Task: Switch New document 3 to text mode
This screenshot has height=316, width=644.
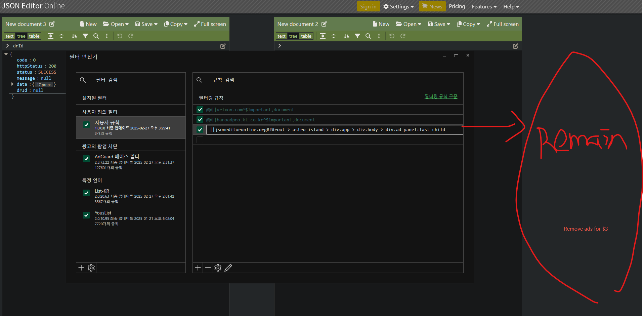Action: [x=10, y=36]
